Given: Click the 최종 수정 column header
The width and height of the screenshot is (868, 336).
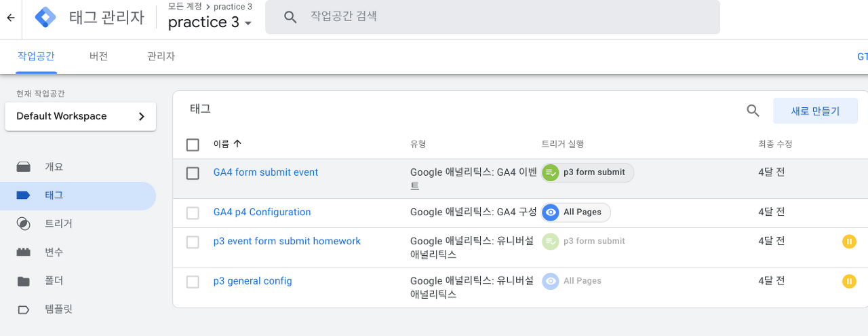Looking at the screenshot, I should pos(775,144).
